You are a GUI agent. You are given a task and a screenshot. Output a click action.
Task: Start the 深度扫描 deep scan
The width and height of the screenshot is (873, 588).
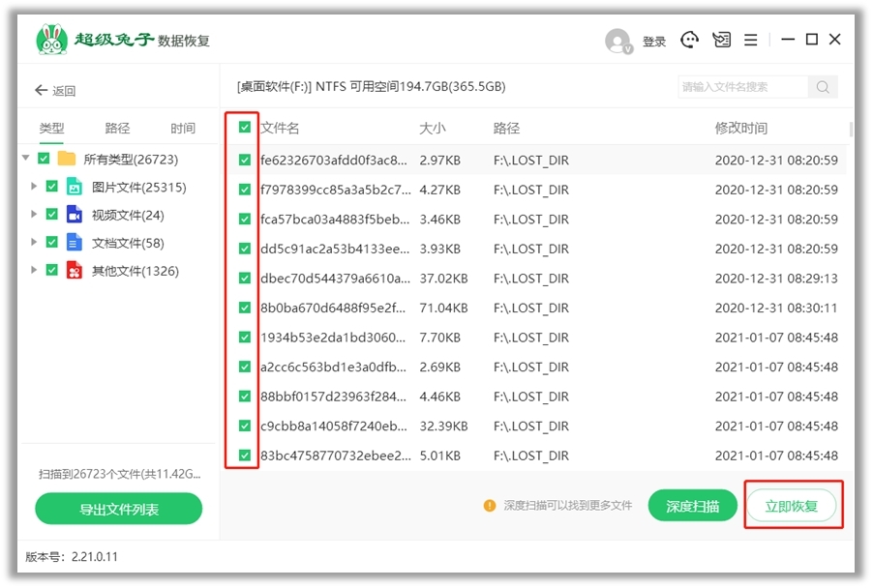693,506
